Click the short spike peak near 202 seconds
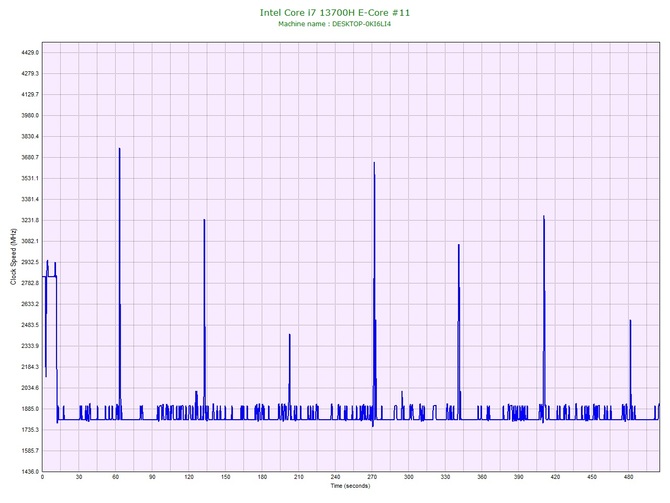 290,335
